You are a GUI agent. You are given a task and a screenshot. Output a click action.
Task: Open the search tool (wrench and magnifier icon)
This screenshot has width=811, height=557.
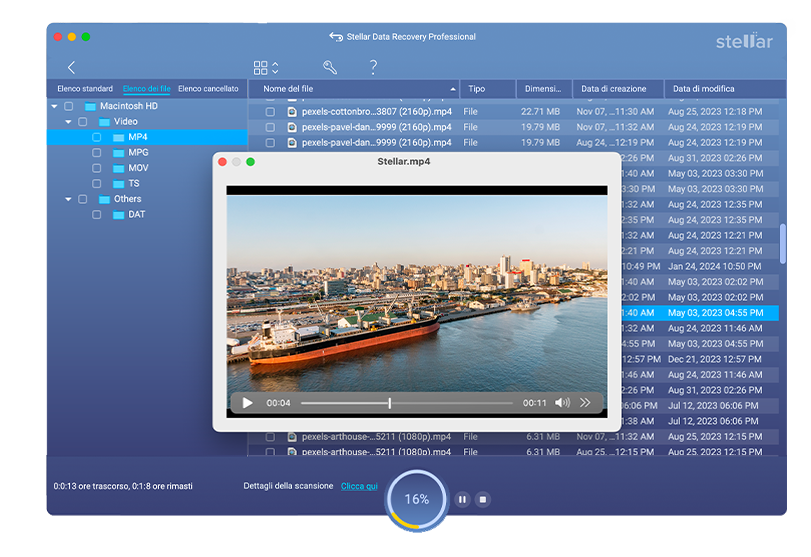coord(329,67)
